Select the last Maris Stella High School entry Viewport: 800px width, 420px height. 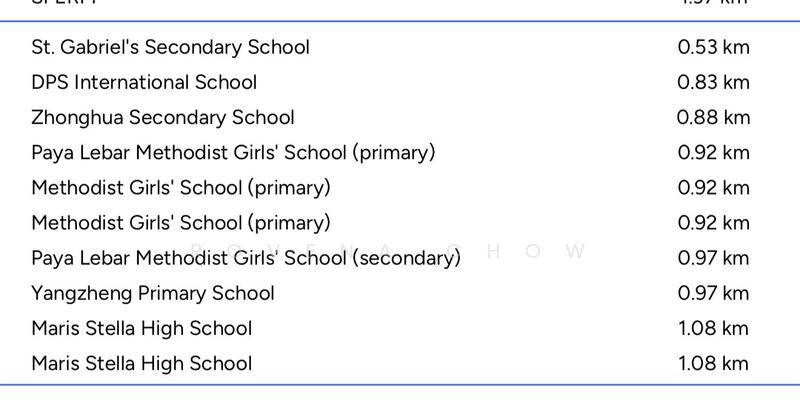click(x=141, y=363)
